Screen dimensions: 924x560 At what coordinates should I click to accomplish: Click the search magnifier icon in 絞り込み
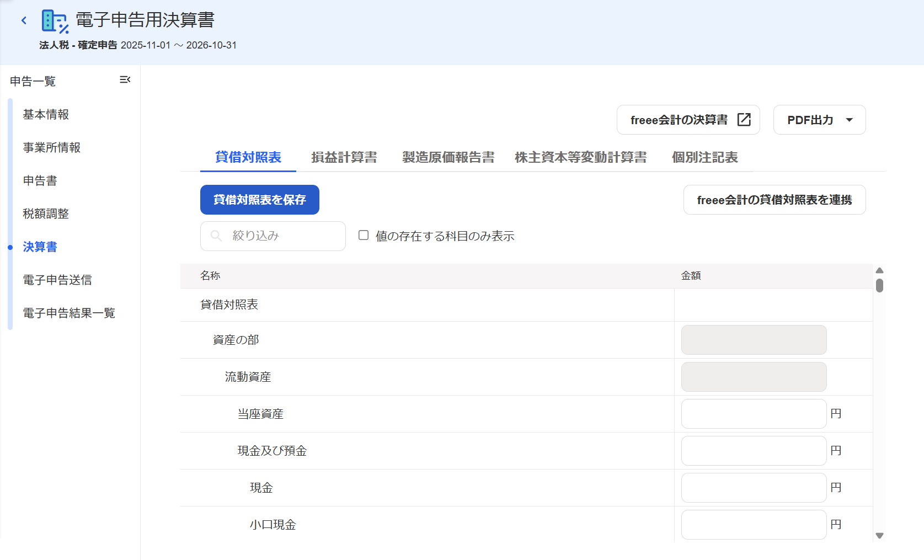217,236
